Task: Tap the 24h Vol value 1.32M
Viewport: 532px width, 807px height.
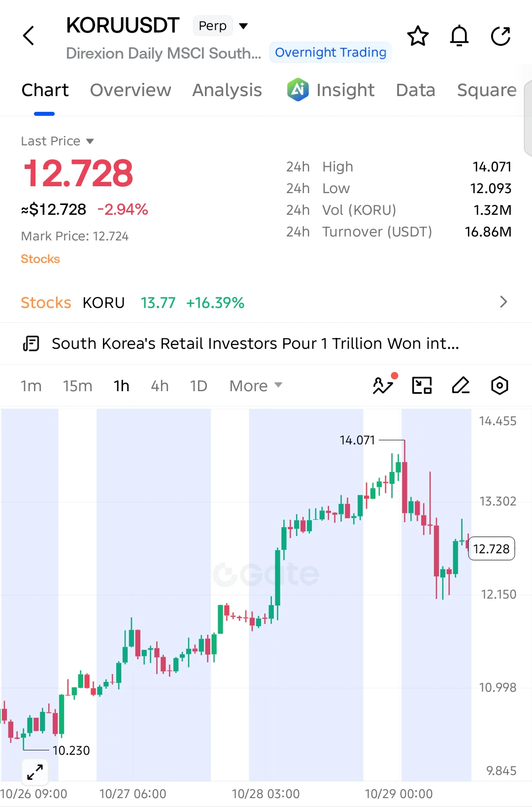Action: (x=492, y=210)
